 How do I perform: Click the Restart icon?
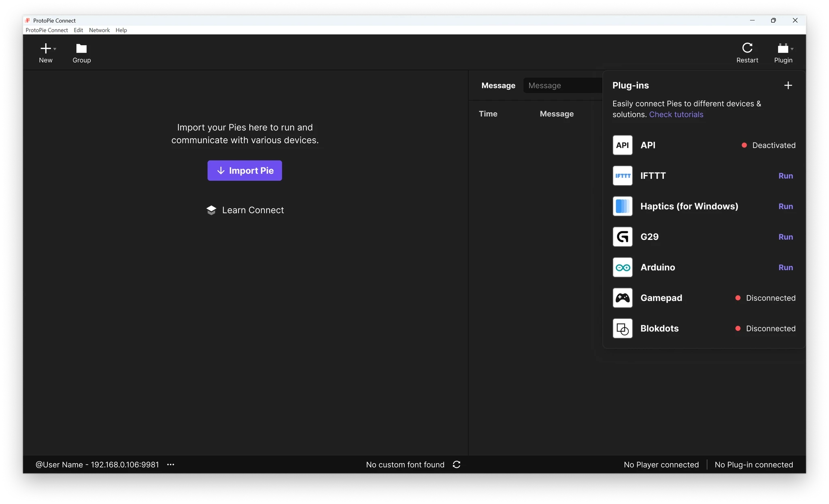(747, 48)
